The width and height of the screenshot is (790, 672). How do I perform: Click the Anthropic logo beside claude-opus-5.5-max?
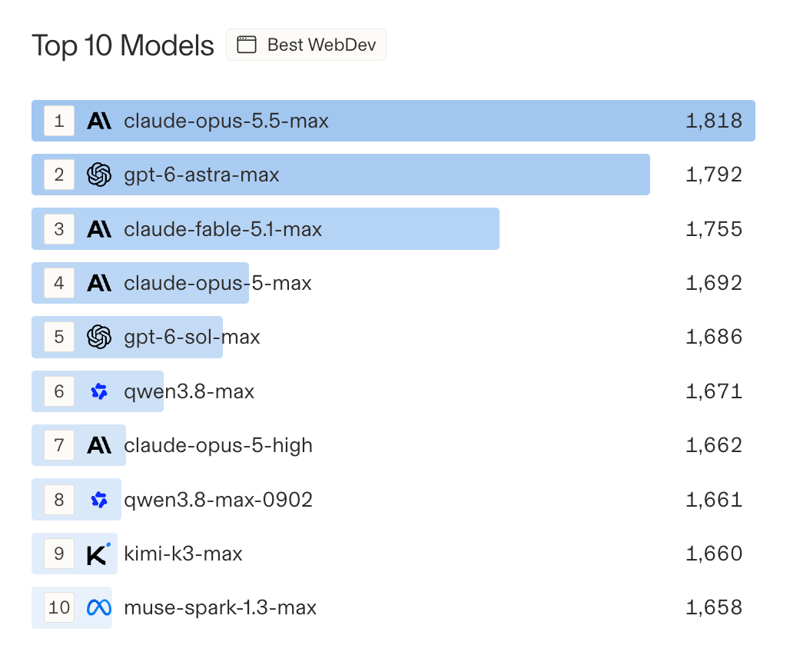pyautogui.click(x=99, y=121)
